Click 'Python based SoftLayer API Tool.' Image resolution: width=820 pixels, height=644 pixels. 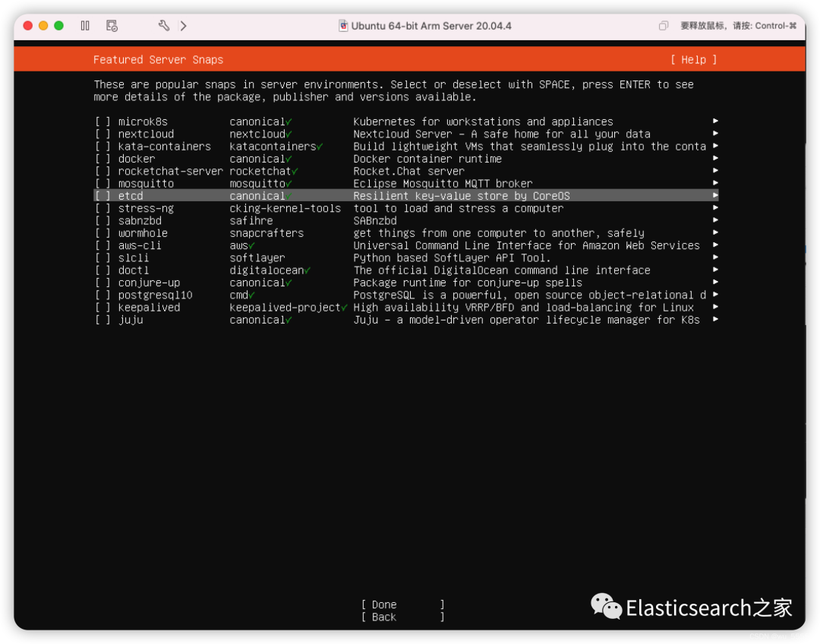click(x=452, y=258)
